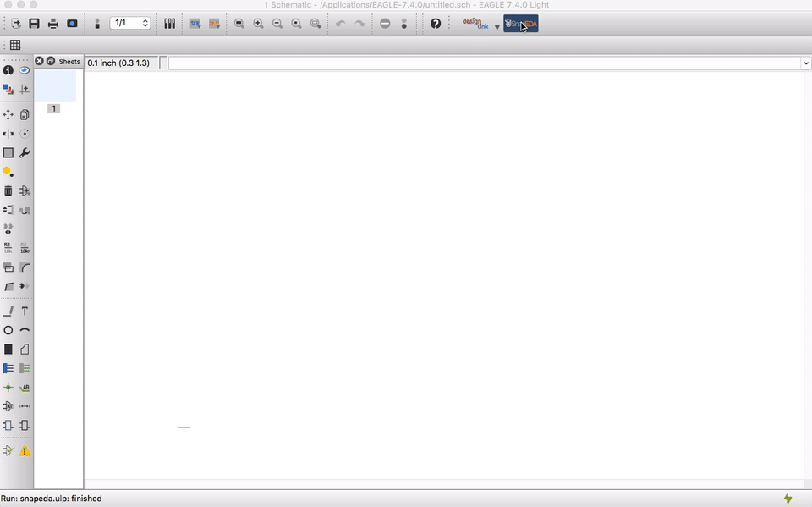Click the Save icon in toolbar
The height and width of the screenshot is (507, 812).
point(34,24)
